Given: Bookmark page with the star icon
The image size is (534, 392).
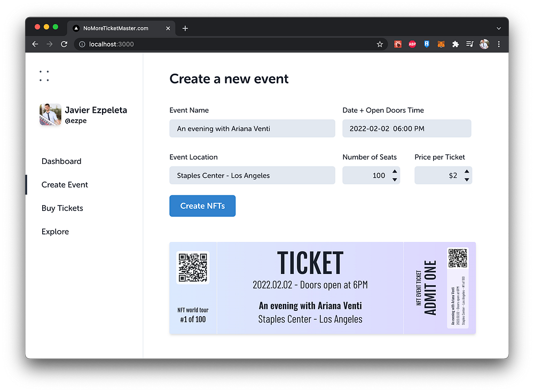Looking at the screenshot, I should pyautogui.click(x=380, y=44).
